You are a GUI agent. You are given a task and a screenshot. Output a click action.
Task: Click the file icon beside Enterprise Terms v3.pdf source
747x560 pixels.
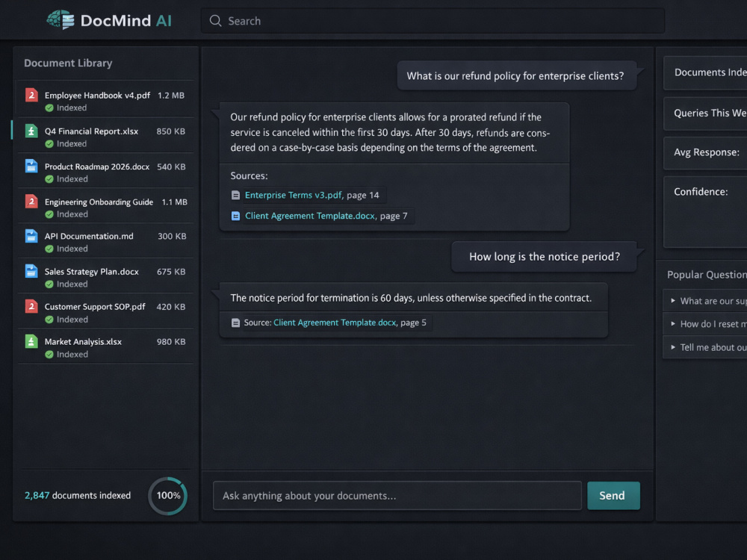[x=235, y=195]
